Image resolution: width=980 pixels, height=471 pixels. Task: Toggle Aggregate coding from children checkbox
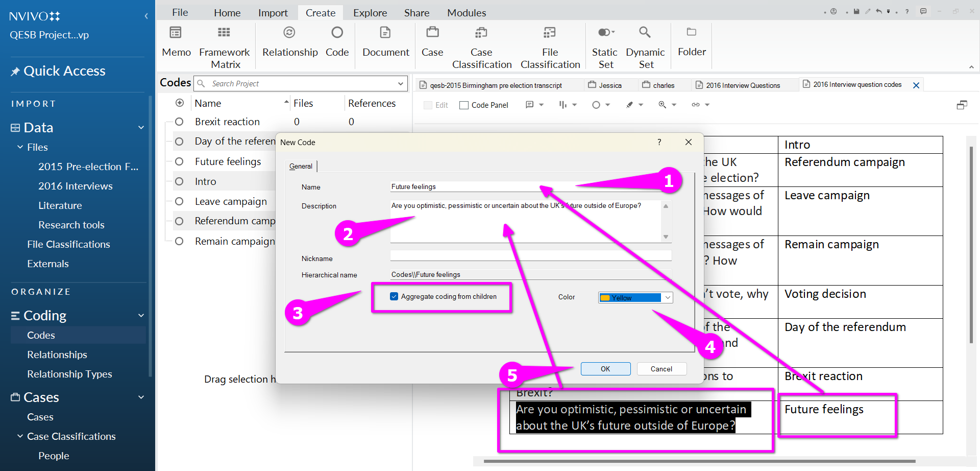tap(394, 296)
